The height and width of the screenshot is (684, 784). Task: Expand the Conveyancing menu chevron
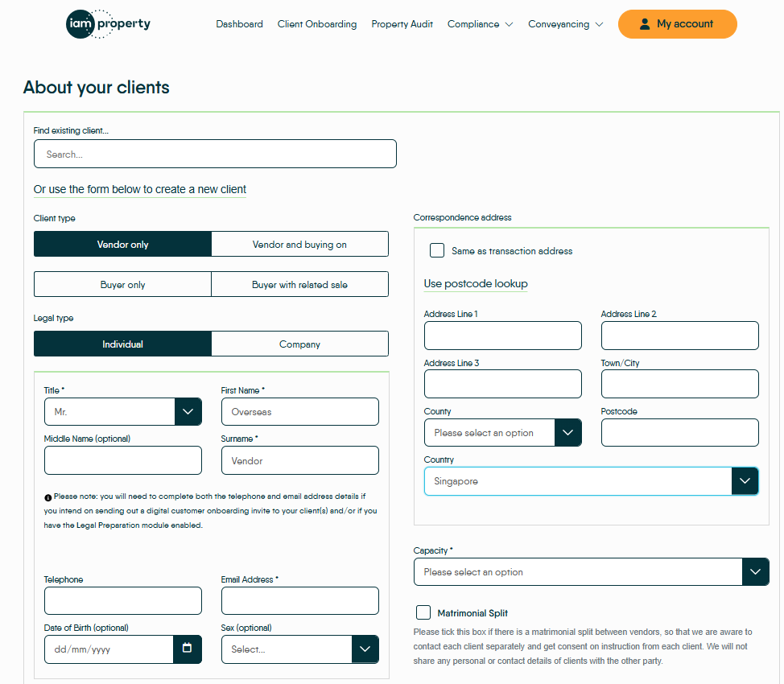click(x=599, y=24)
